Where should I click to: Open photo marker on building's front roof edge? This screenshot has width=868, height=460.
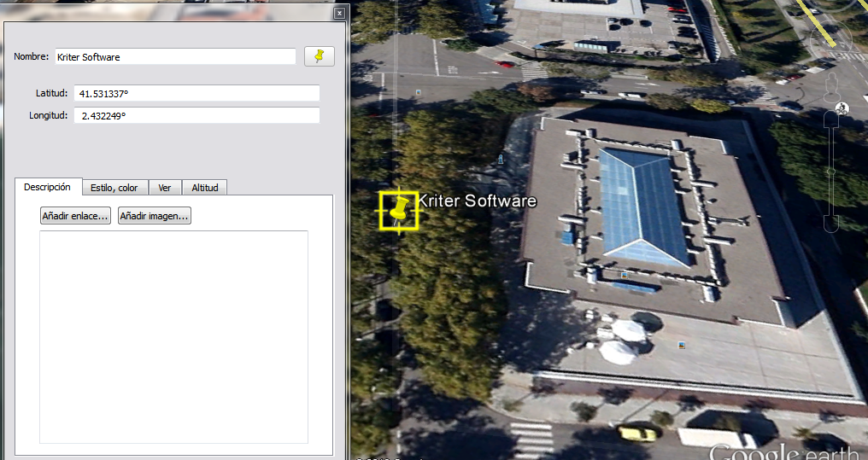624,275
